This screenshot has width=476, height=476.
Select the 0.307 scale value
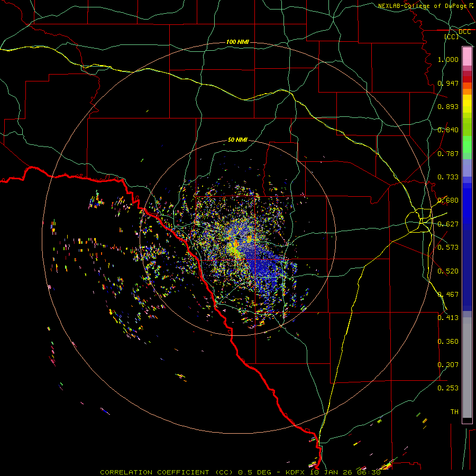coord(448,365)
